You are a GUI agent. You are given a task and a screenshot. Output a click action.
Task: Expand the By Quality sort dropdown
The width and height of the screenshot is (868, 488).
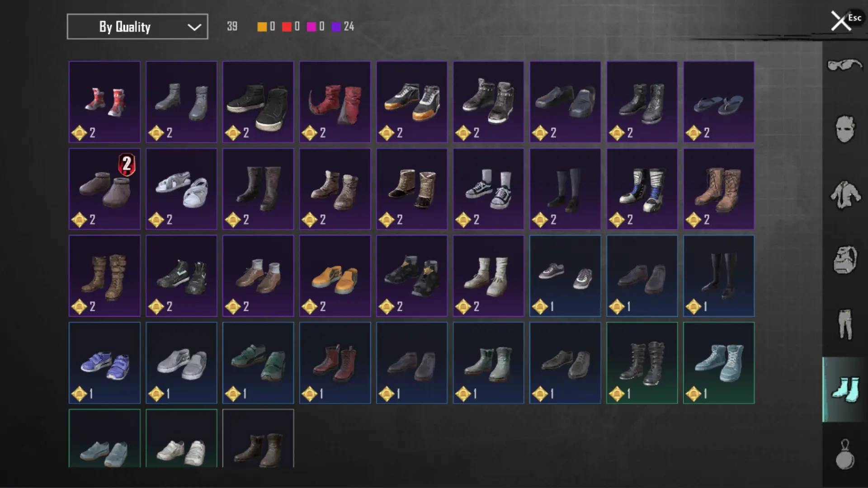click(x=137, y=27)
